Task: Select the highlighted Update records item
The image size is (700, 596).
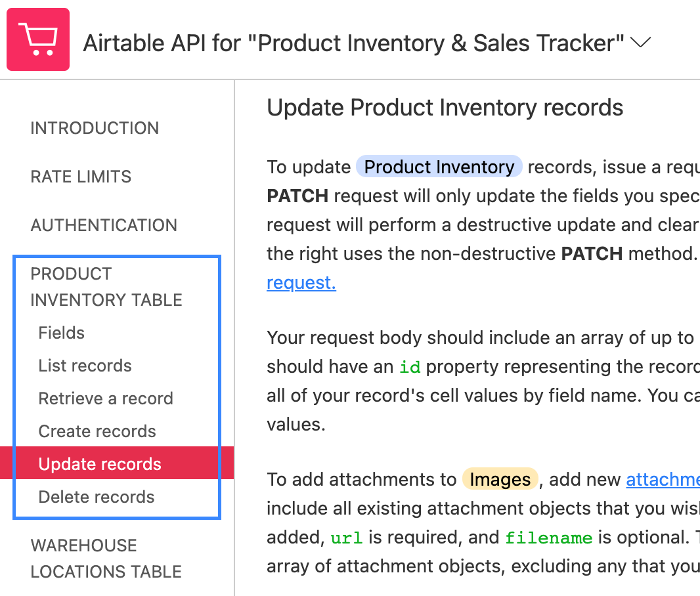Action: pyautogui.click(x=100, y=464)
